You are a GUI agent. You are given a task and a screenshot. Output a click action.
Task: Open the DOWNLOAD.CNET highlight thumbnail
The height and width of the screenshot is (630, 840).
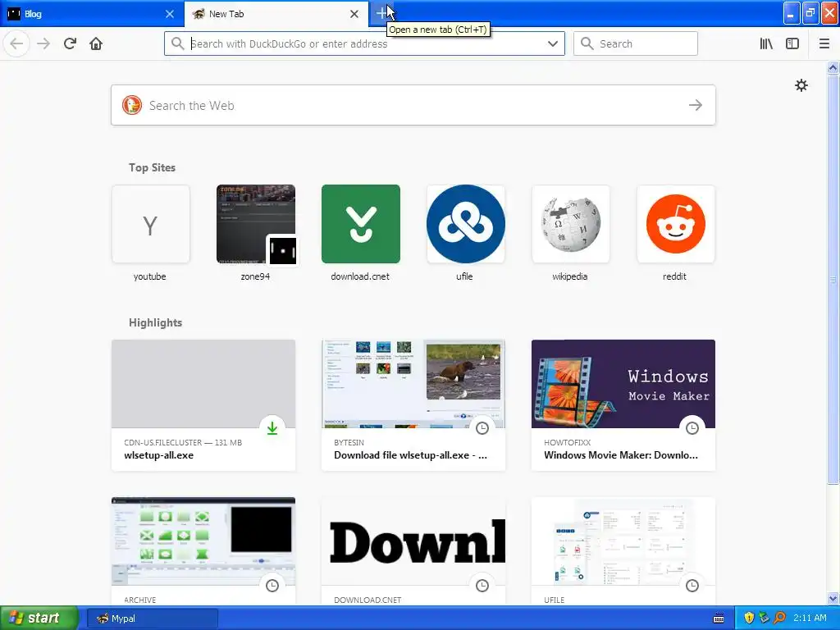pos(413,541)
